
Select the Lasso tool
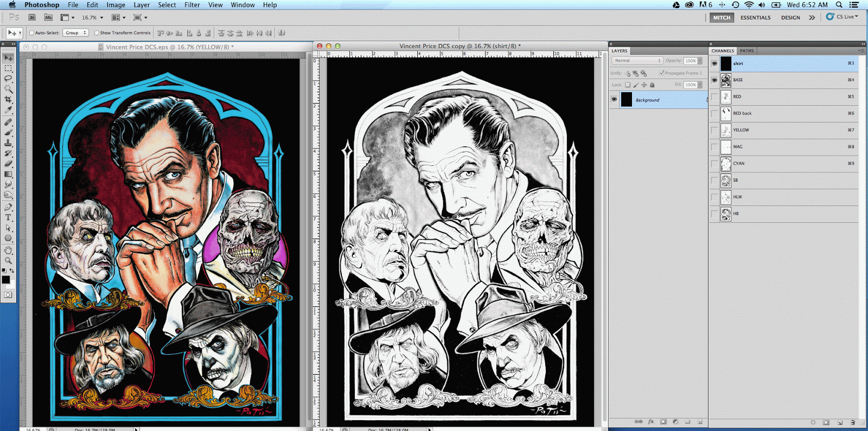[8, 79]
